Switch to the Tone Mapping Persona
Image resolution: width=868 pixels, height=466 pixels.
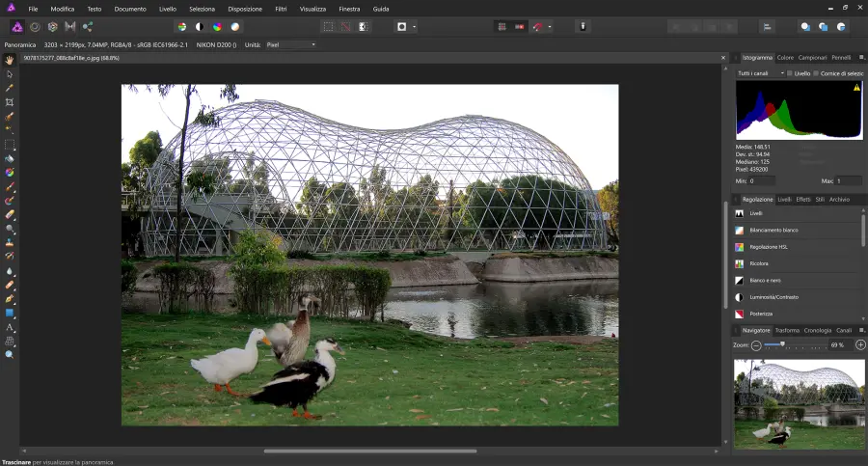coord(69,27)
